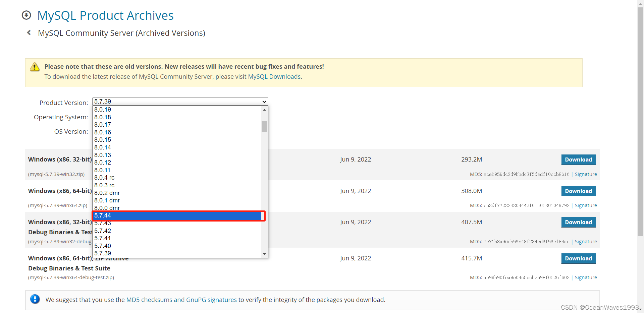Open Signature link for the 407.5M file

click(586, 242)
